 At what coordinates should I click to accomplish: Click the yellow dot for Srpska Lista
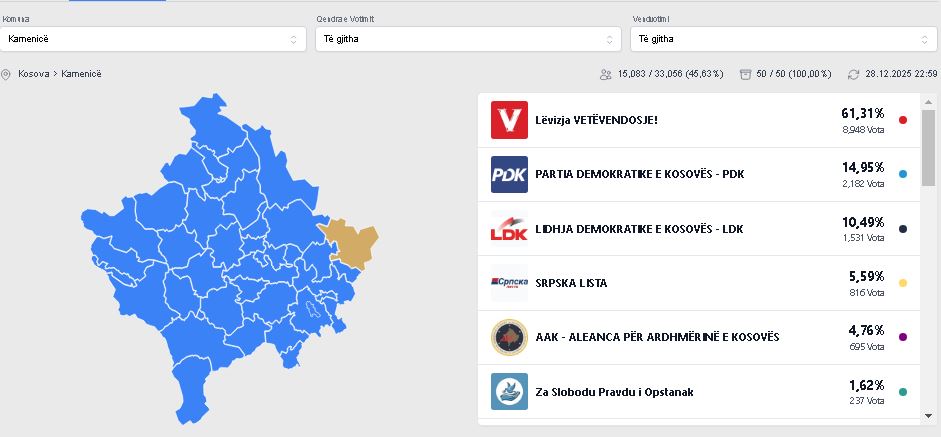pos(903,283)
